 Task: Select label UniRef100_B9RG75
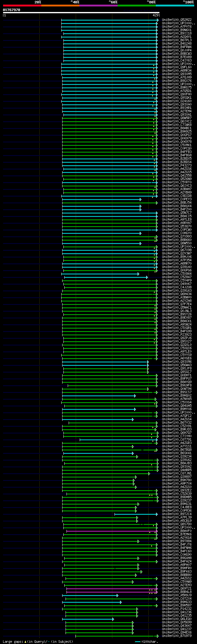coord(177,88)
